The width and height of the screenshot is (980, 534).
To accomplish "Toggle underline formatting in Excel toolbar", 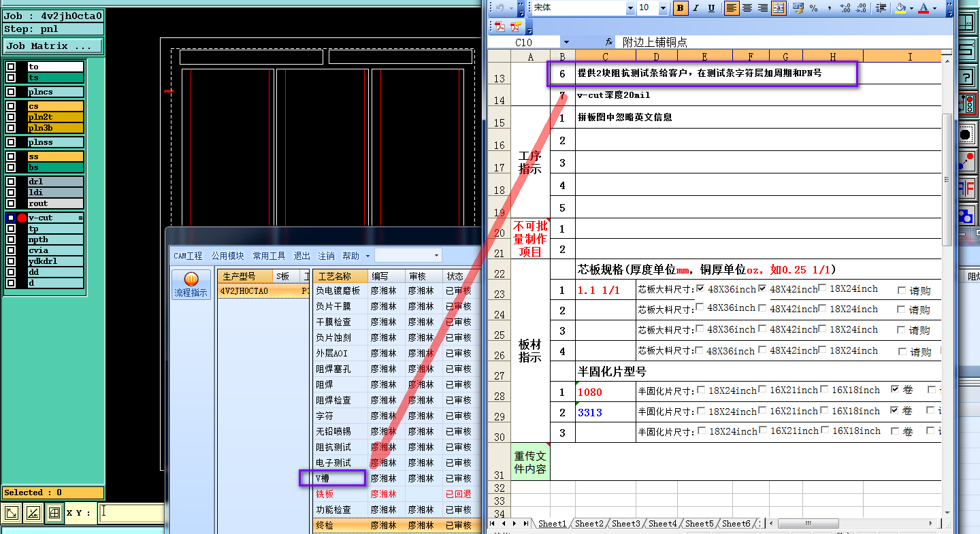I will click(x=711, y=8).
